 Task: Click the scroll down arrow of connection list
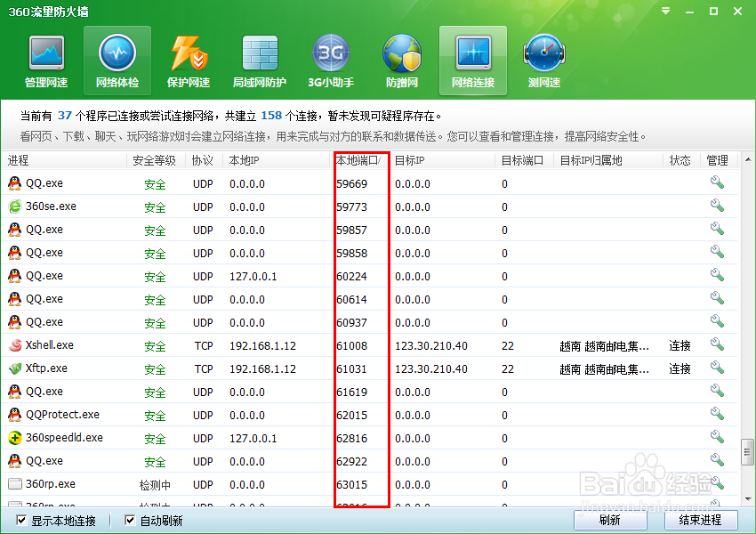[x=747, y=498]
